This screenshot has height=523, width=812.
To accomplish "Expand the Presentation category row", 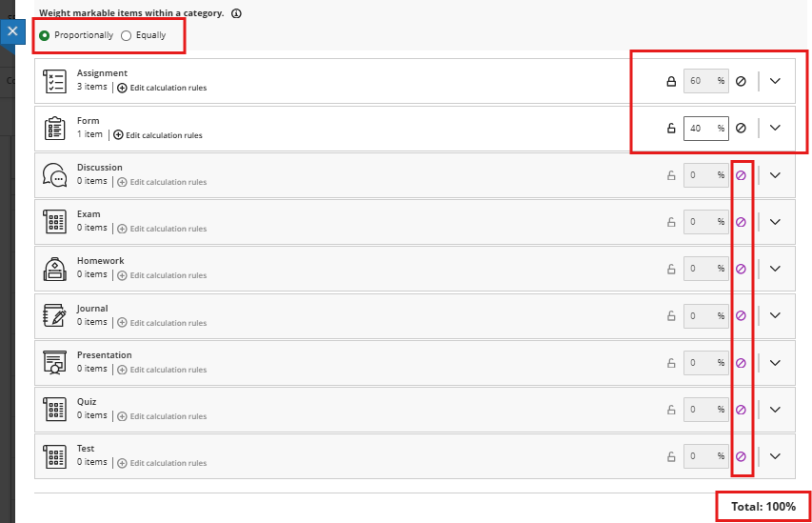I will point(775,363).
